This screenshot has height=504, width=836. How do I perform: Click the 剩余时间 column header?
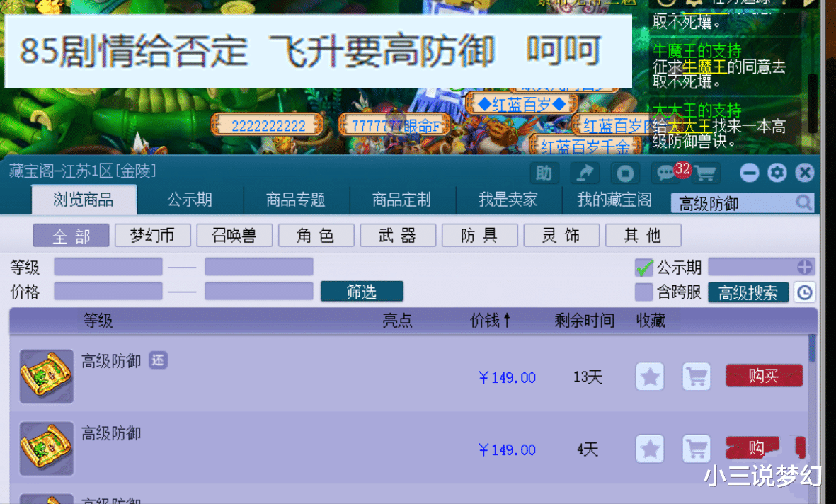(x=584, y=321)
